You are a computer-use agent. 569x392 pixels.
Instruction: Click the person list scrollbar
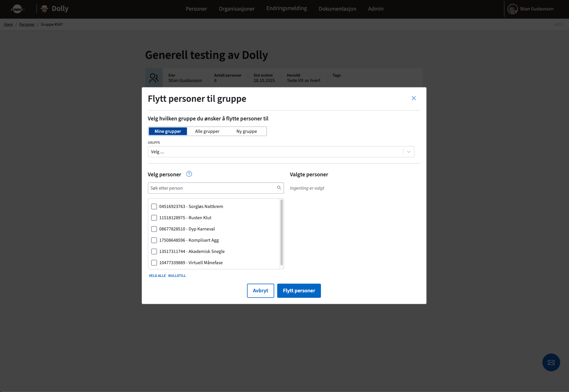coord(281,232)
